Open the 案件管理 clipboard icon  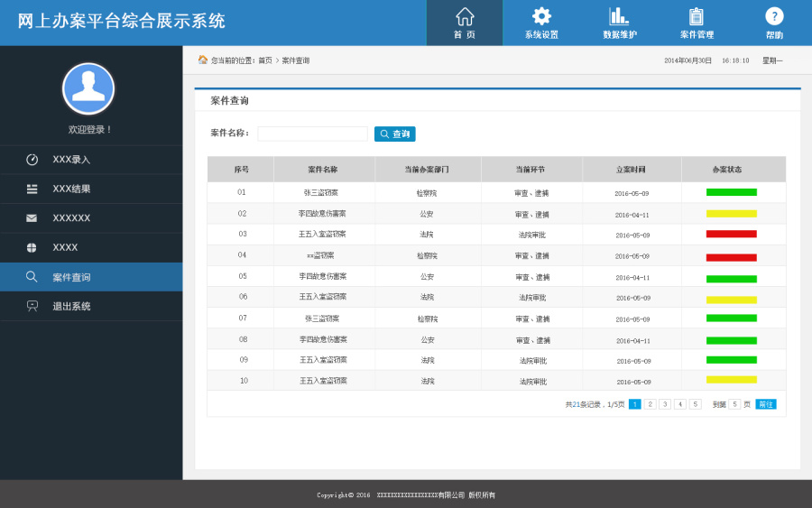[697, 16]
